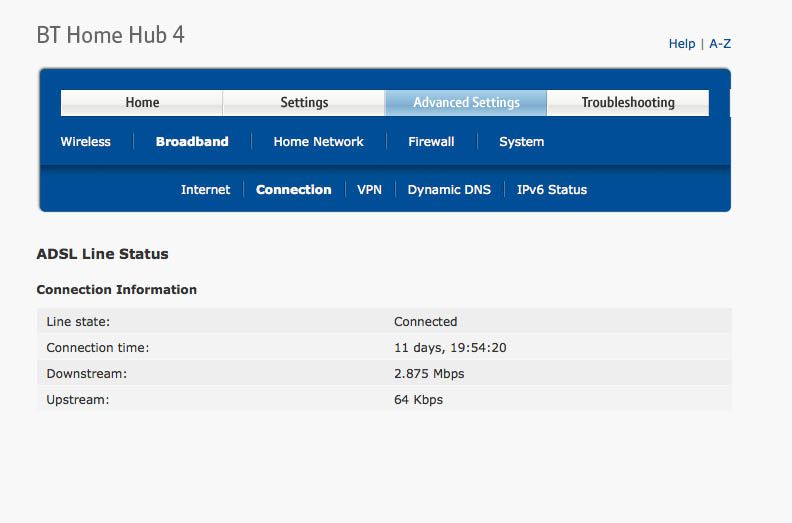Screen dimensions: 792x523
Task: Select the Advanced Settings tab
Action: coord(466,103)
